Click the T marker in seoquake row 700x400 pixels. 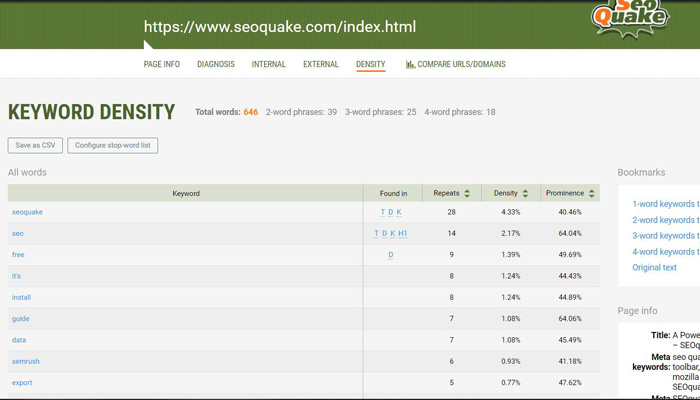click(x=383, y=212)
